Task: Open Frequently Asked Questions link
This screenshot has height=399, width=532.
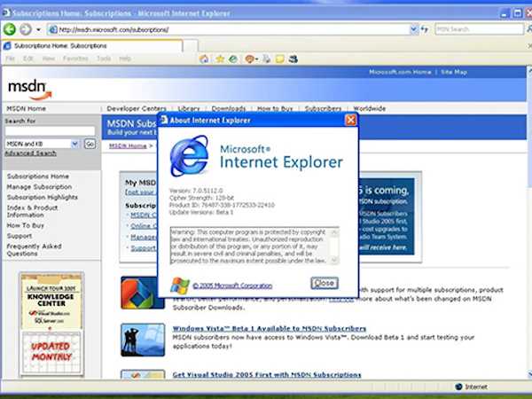Action: tap(34, 250)
